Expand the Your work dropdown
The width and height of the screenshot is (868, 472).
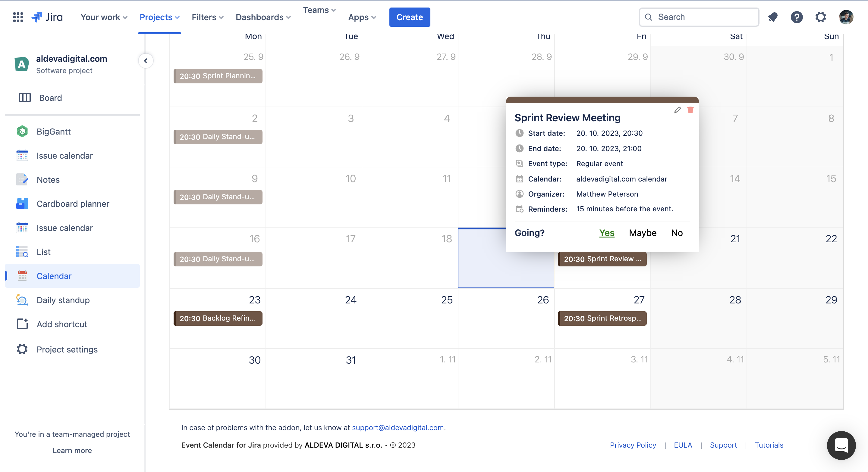(x=104, y=17)
